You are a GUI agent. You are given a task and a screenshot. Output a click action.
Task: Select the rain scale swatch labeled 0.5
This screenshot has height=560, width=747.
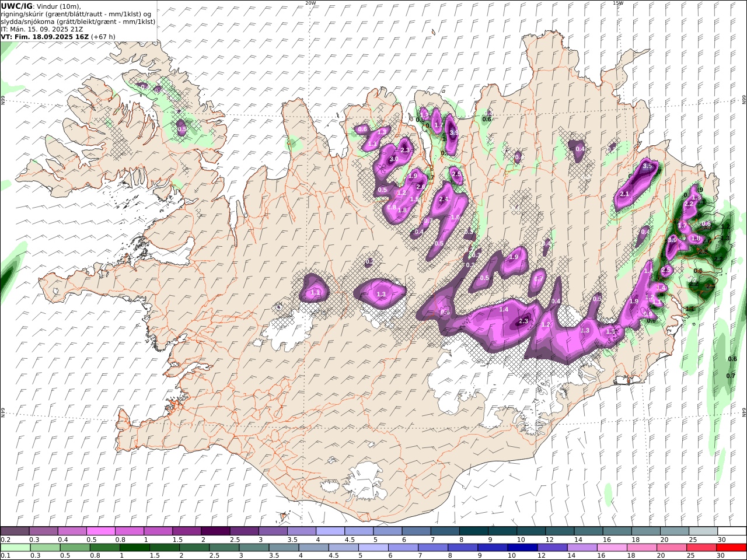[75, 548]
